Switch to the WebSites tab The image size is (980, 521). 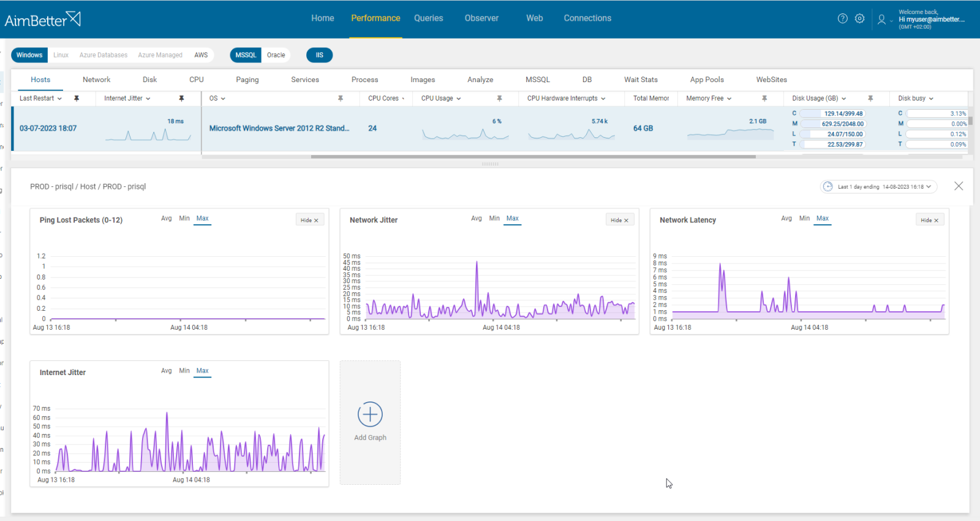tap(771, 80)
